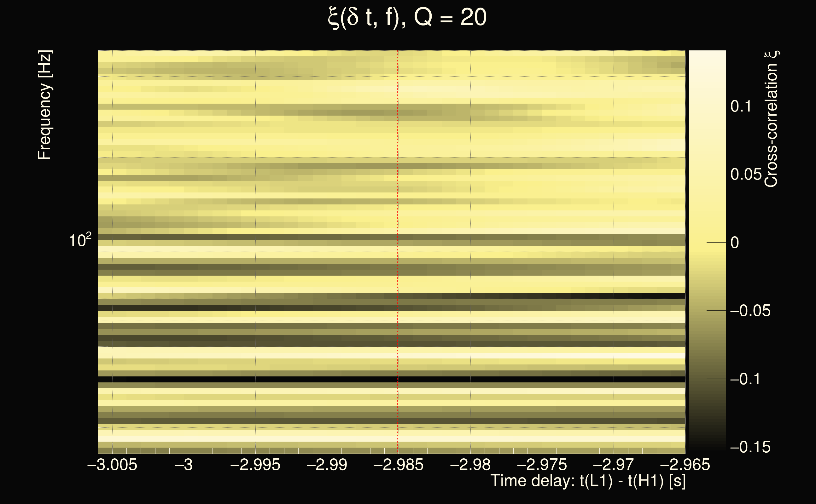Click the –2.97 x-axis tick label
The width and height of the screenshot is (816, 504).
(614, 465)
